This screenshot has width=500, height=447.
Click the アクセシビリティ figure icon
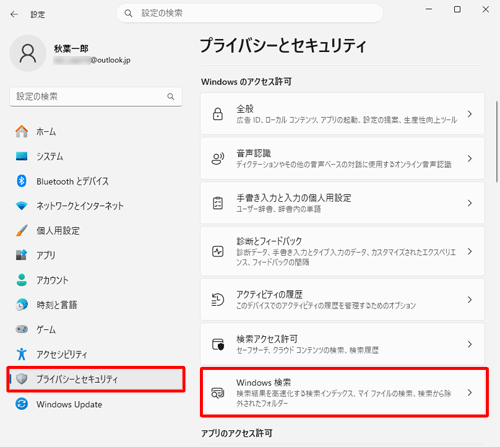tap(22, 354)
